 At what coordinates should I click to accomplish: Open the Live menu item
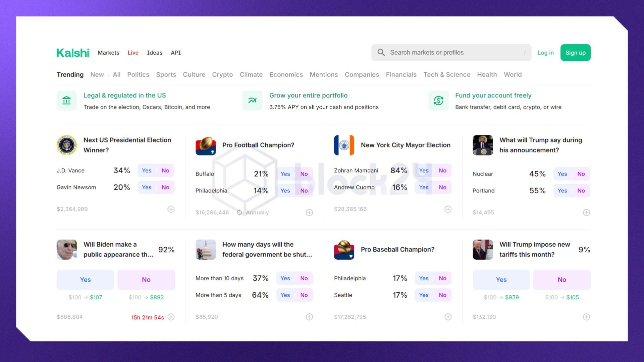pos(133,53)
